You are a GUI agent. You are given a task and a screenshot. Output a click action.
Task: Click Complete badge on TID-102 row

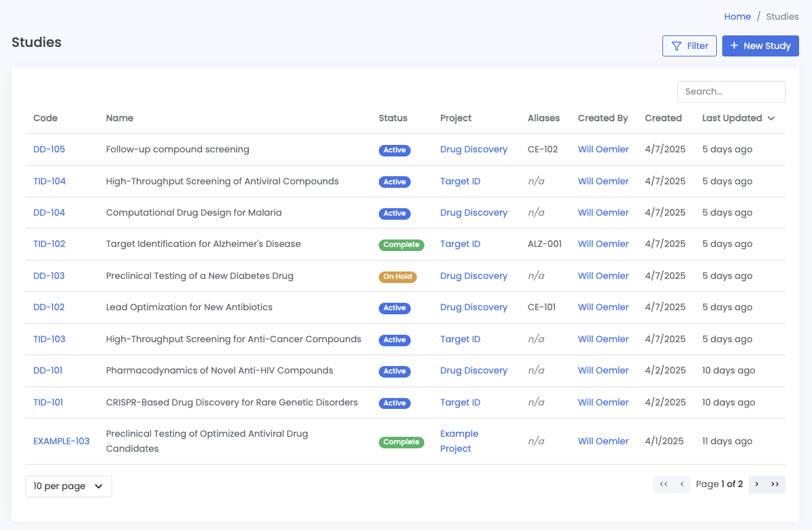point(401,244)
